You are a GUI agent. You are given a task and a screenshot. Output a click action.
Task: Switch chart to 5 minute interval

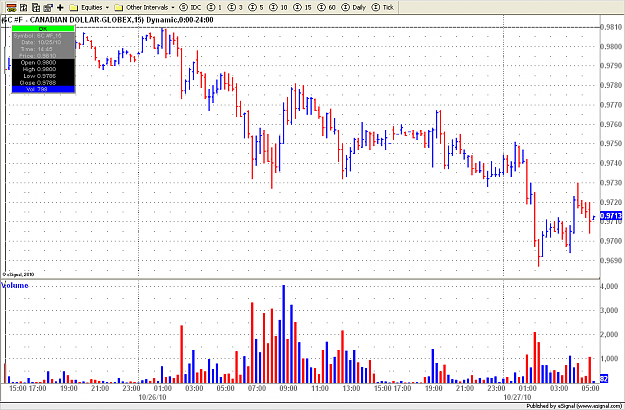click(x=256, y=7)
